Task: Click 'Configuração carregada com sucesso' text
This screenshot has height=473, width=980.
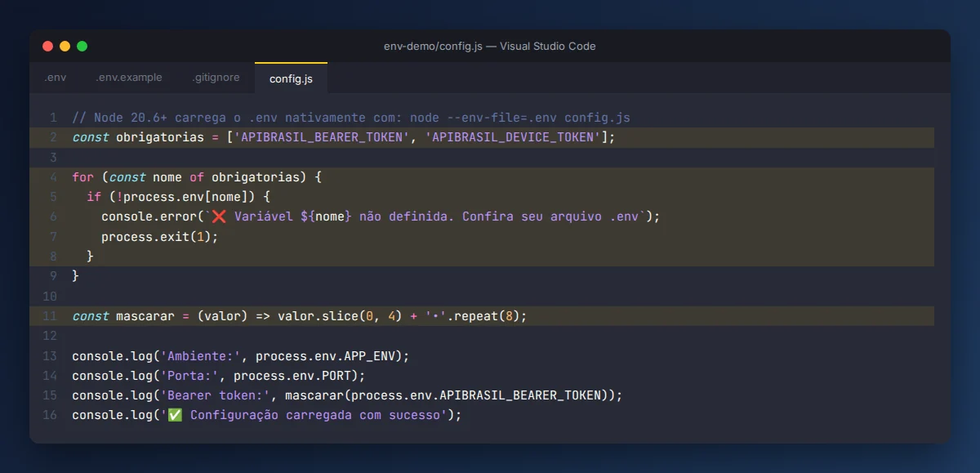Action: pyautogui.click(x=318, y=415)
